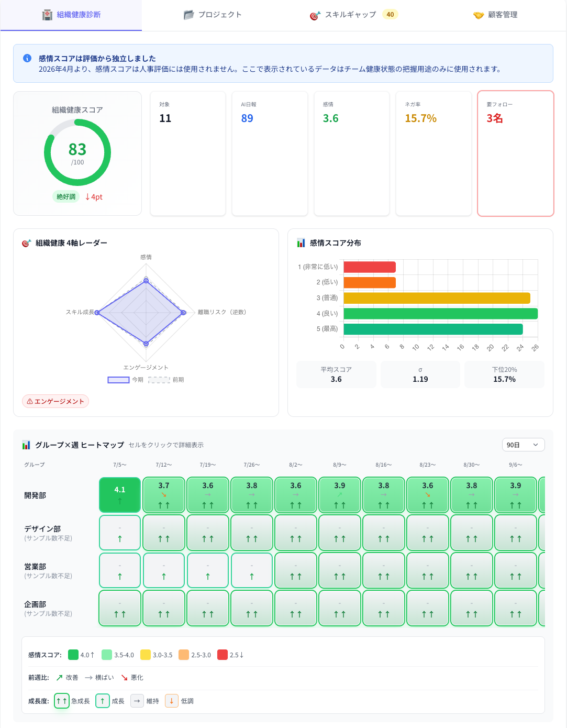This screenshot has height=728, width=567.
Task: Open the 開発部 7/26 heatmap cell
Action: (252, 495)
